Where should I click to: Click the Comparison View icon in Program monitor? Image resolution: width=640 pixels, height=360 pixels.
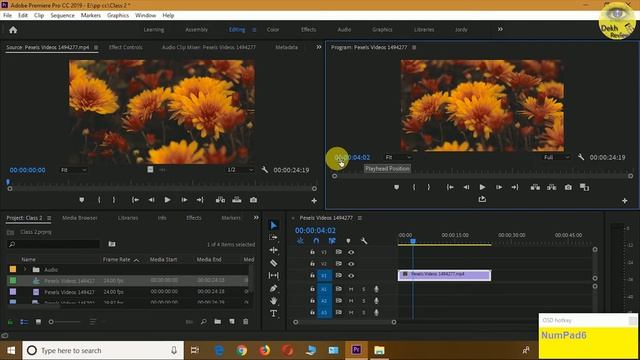[x=584, y=187]
